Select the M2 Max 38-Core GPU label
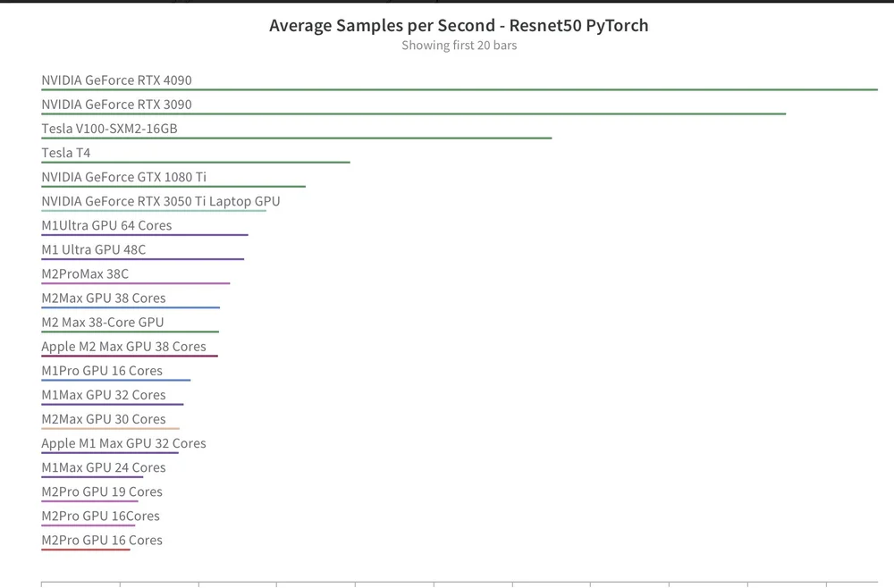 pyautogui.click(x=103, y=323)
